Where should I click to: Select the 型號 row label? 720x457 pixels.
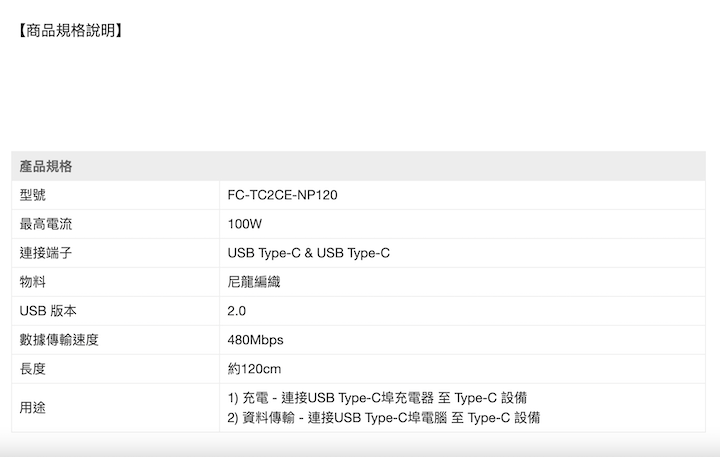tap(33, 195)
